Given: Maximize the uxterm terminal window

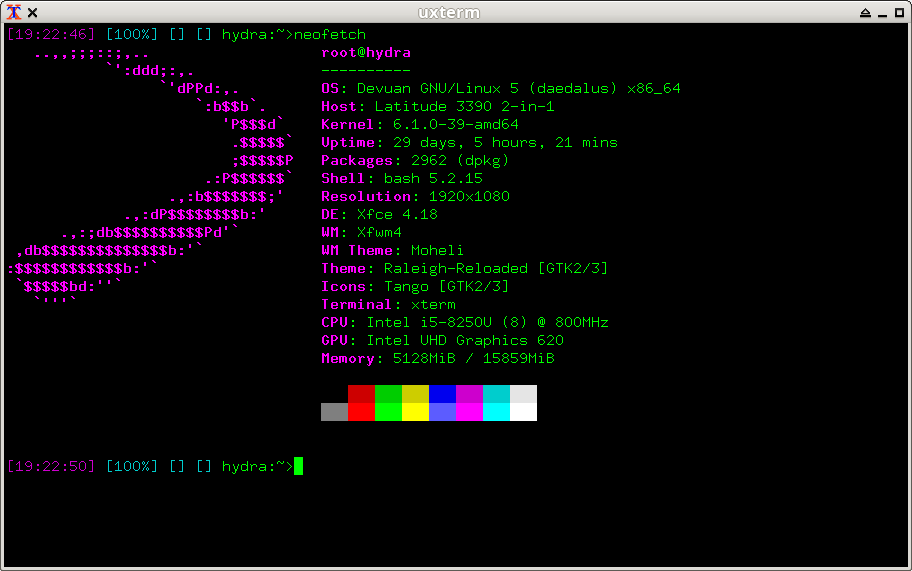Looking at the screenshot, I should (899, 12).
